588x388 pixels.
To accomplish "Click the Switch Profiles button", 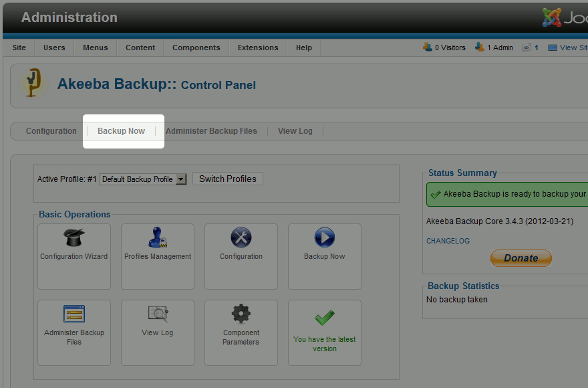I will pyautogui.click(x=228, y=179).
